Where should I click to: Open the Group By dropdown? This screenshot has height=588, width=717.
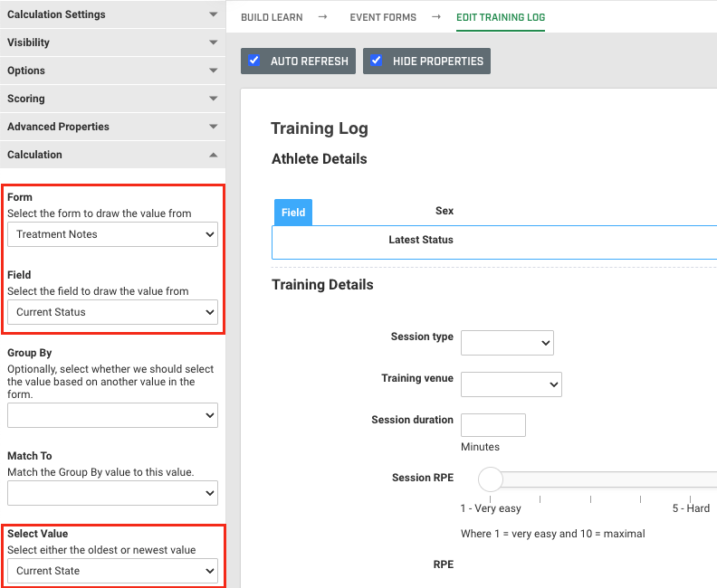tap(112, 415)
